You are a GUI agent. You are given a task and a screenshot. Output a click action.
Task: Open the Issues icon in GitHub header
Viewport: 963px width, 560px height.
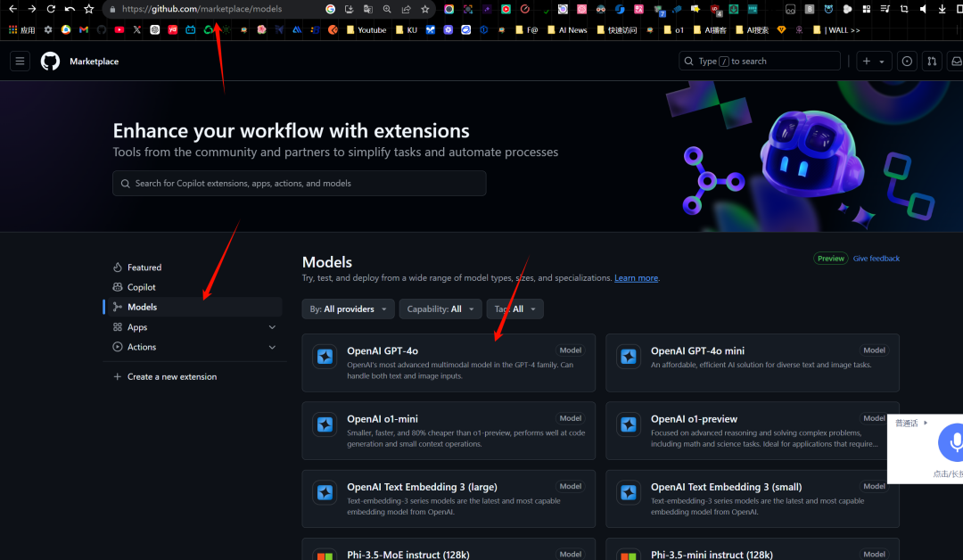pos(907,62)
